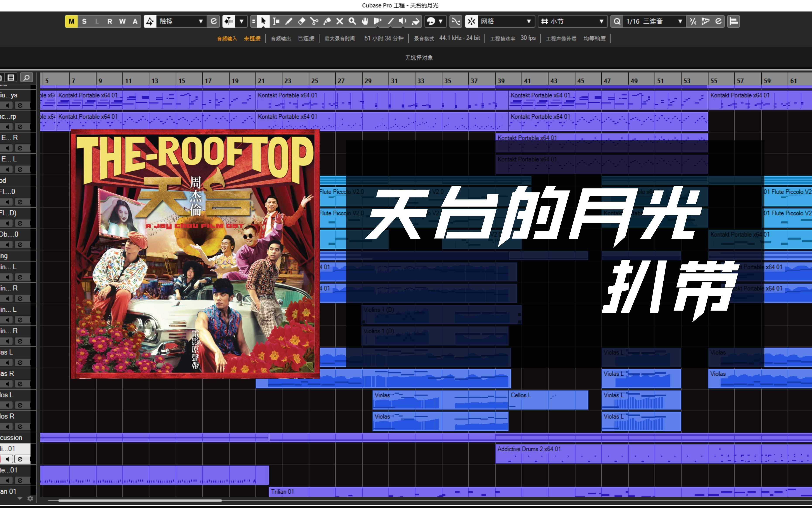Select the Range Selection tool
The image size is (812, 508).
[x=276, y=21]
